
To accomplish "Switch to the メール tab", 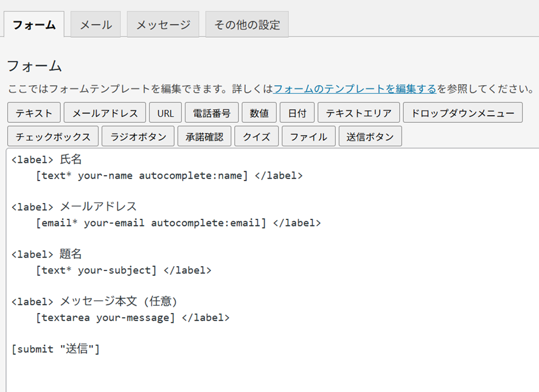I will tap(96, 25).
